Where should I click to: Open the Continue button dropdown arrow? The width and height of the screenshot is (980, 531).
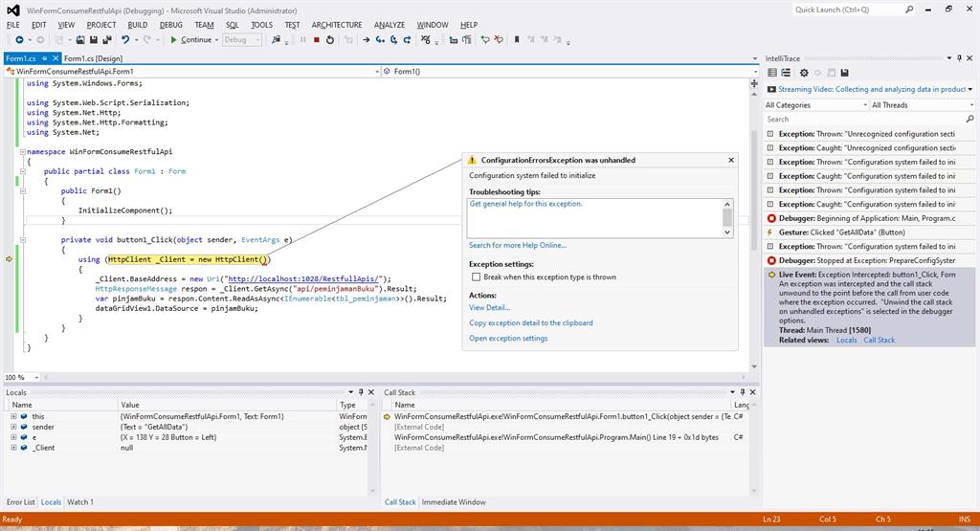pos(217,40)
